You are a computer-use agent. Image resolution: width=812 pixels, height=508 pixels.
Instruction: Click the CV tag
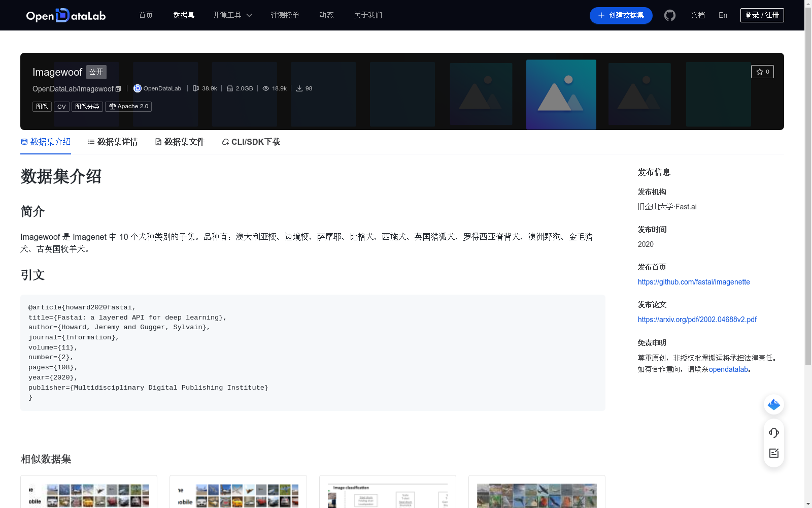tap(61, 107)
